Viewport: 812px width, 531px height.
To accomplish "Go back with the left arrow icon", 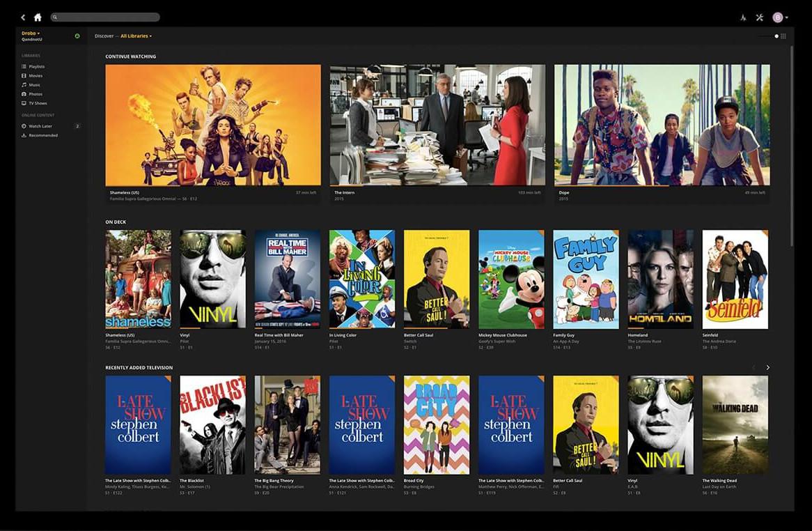I will [x=23, y=17].
